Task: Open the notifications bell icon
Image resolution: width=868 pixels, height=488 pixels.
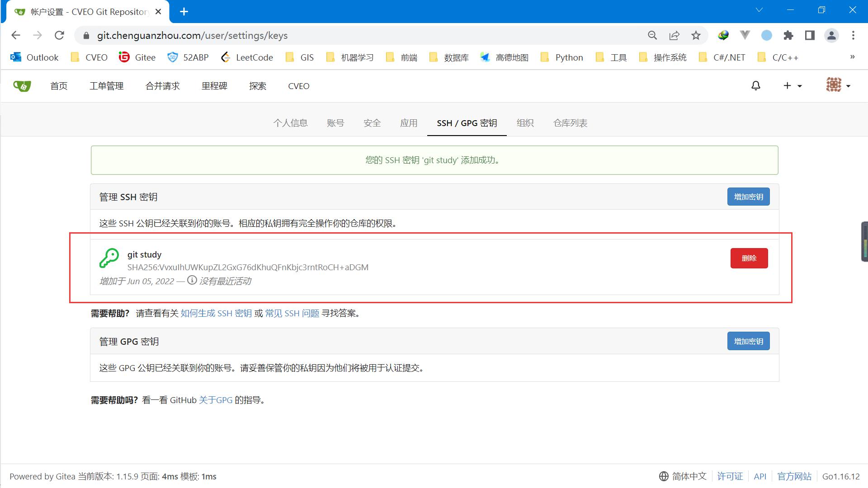Action: [x=756, y=86]
